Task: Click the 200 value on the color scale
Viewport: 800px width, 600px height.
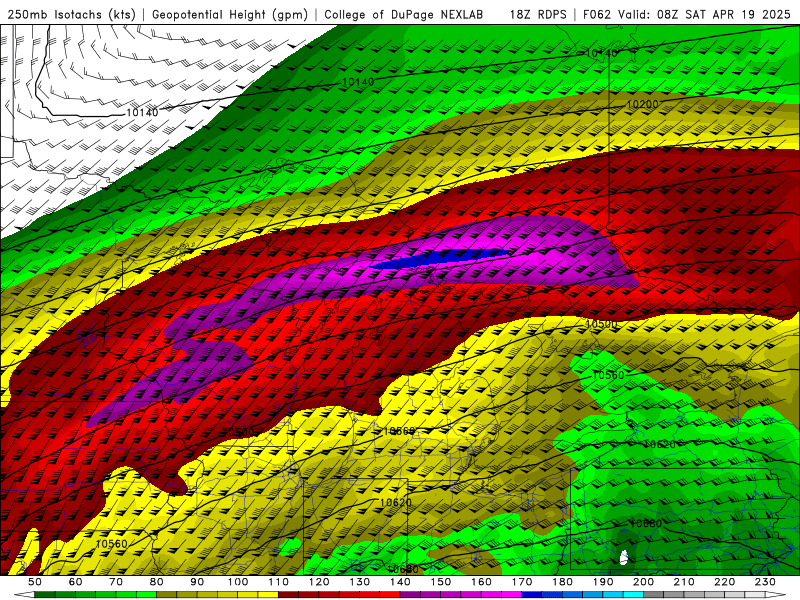Action: tap(643, 582)
